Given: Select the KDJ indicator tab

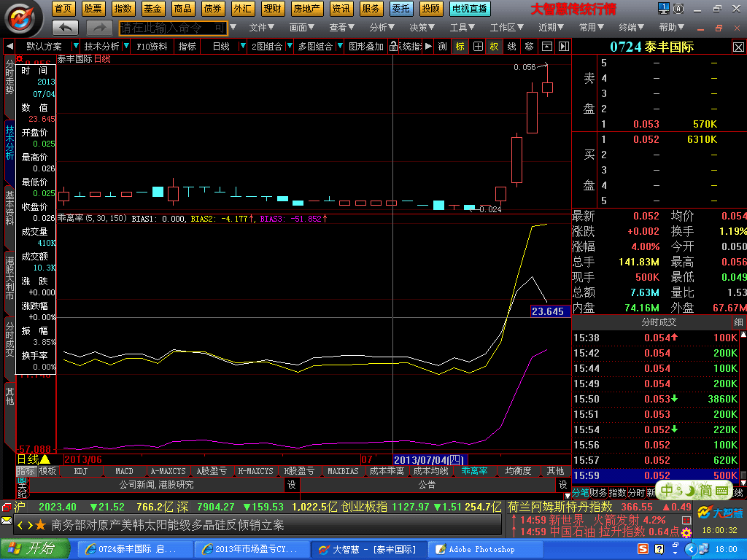Looking at the screenshot, I should (81, 471).
